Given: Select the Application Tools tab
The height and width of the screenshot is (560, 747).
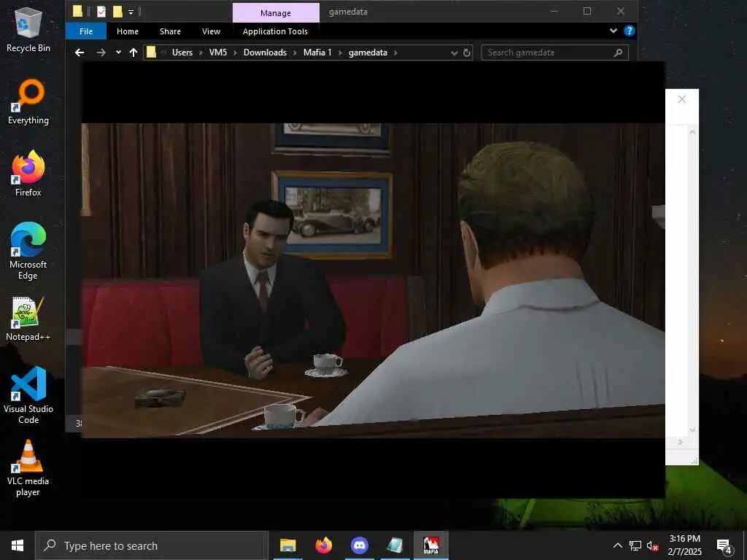Looking at the screenshot, I should pyautogui.click(x=275, y=31).
